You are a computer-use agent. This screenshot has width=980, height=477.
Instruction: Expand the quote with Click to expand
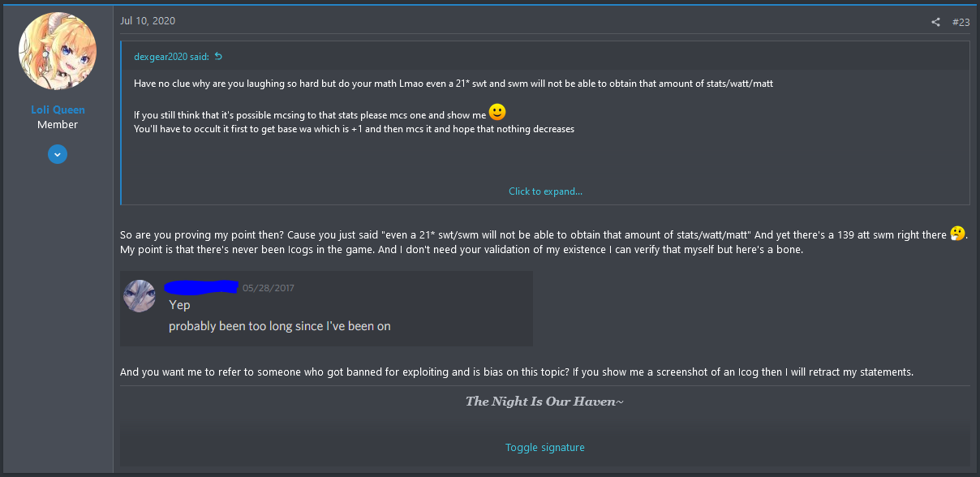click(545, 191)
